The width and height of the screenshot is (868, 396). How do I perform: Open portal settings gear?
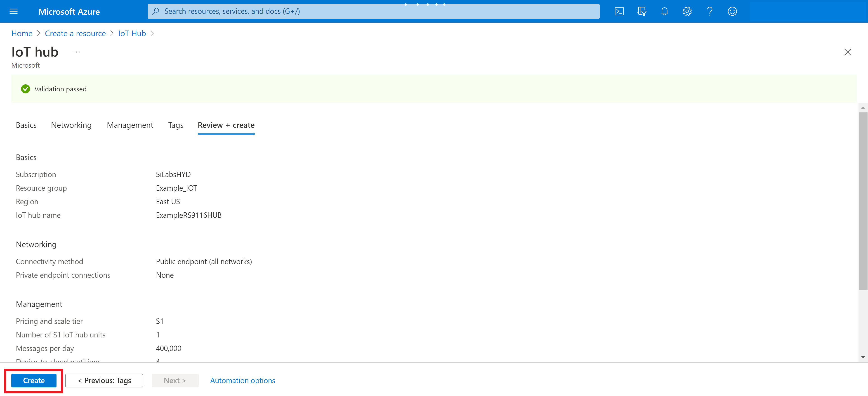[687, 12]
